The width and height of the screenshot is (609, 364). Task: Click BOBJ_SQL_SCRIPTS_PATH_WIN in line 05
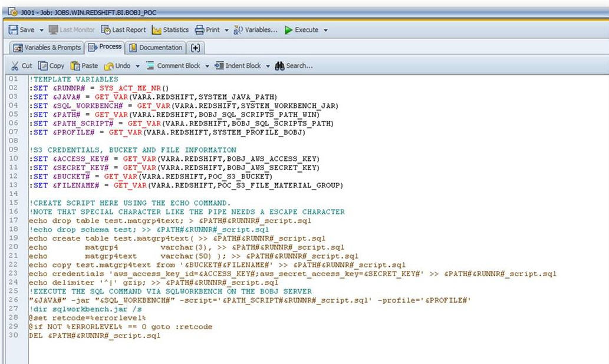pos(258,115)
